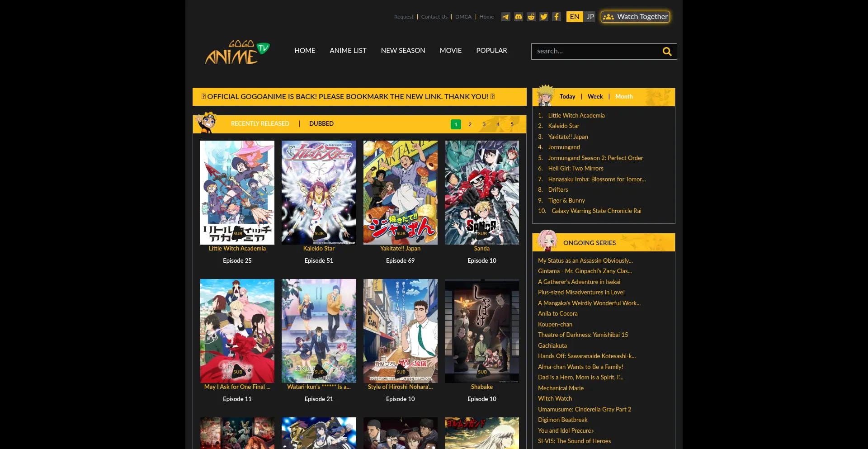Open Gachiakuta in Ongoing Series
This screenshot has height=449, width=868.
(552, 346)
